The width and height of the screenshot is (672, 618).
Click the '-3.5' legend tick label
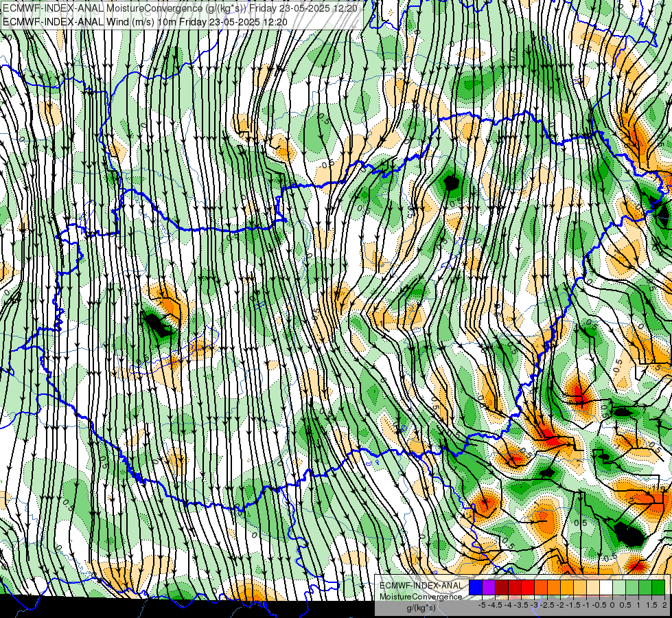521,605
